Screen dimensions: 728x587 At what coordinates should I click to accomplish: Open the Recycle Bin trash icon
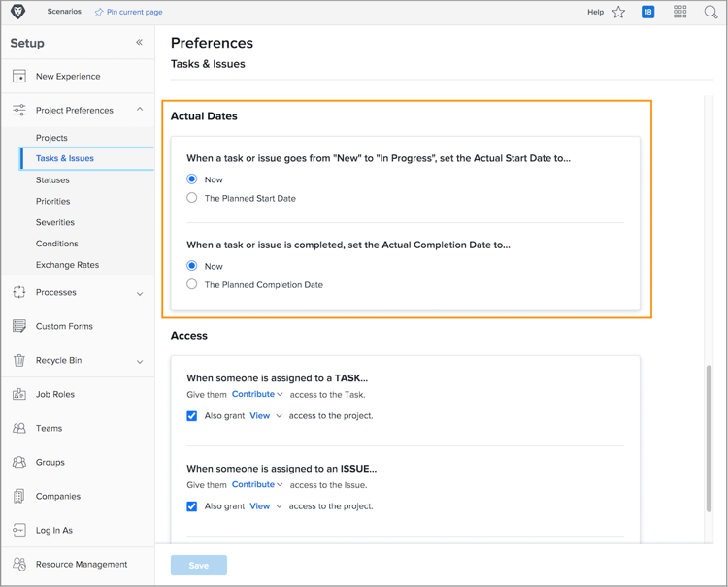[19, 360]
